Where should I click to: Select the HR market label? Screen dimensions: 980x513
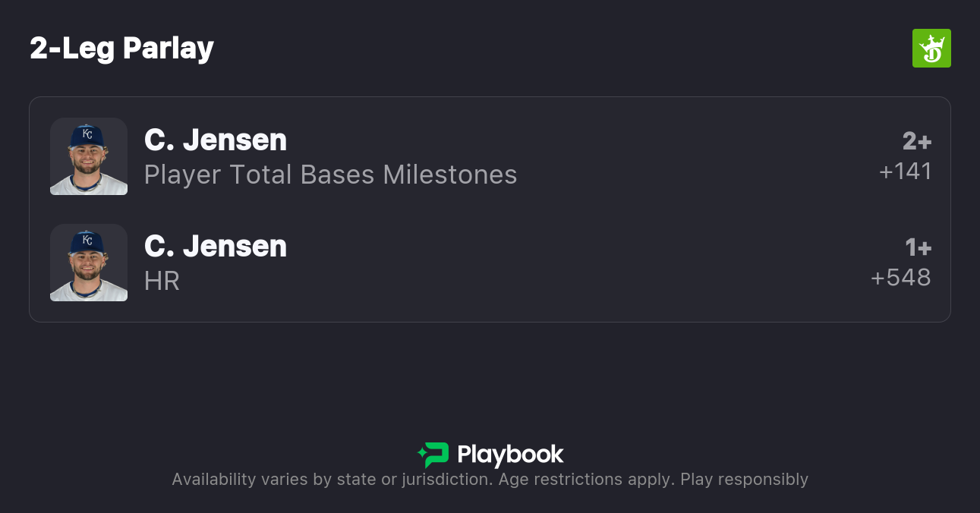coord(162,281)
